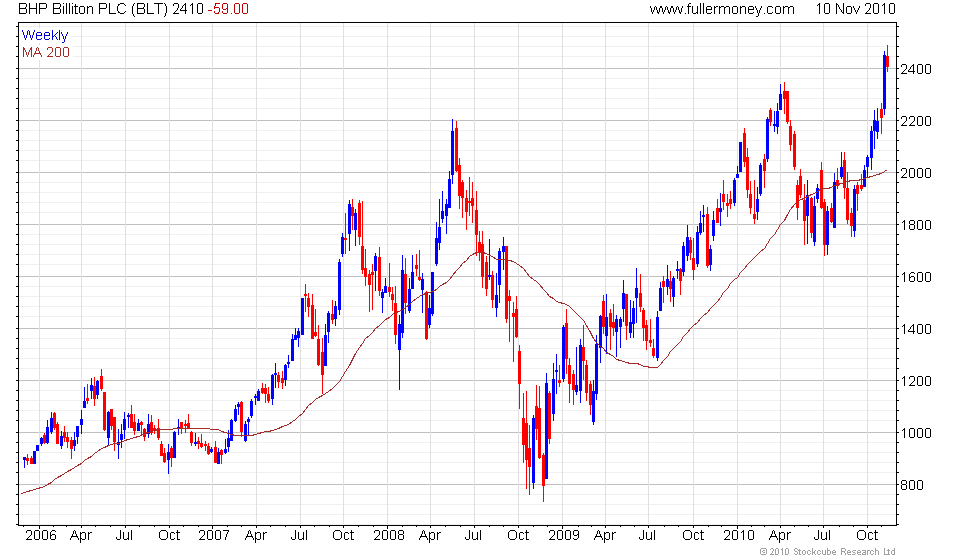The width and height of the screenshot is (980, 560).
Task: Click the '2006' year label on time axis
Action: pos(41,536)
